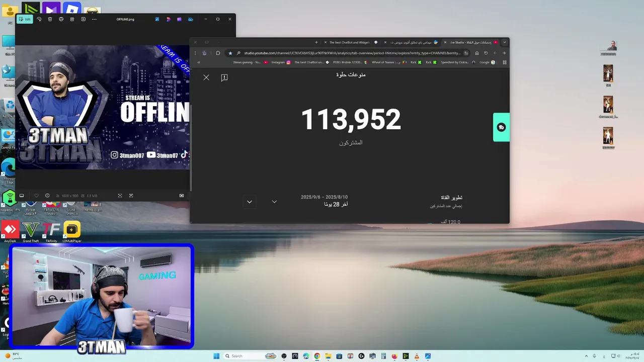The image size is (644, 362).
Task: Open the three-dots menu in Photos
Action: coord(94,19)
